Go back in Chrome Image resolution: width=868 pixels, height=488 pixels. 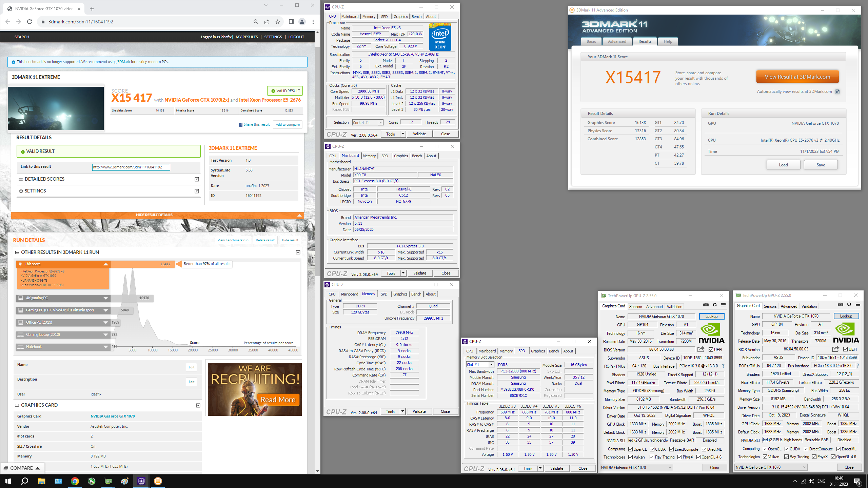point(8,22)
